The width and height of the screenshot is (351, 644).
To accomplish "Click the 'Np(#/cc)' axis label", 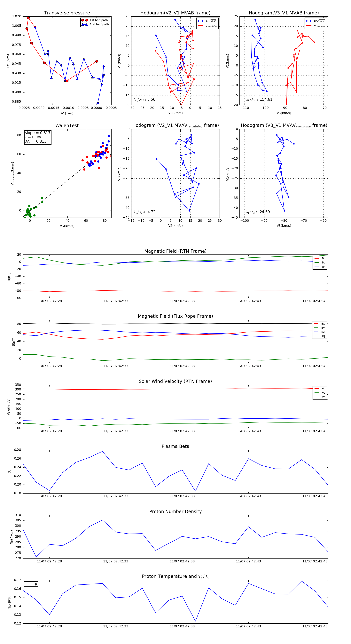I will [x=11, y=537].
